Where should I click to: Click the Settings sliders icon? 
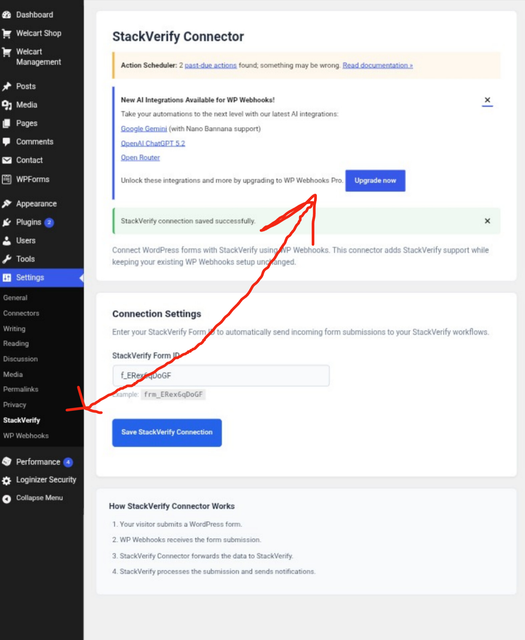pyautogui.click(x=7, y=278)
